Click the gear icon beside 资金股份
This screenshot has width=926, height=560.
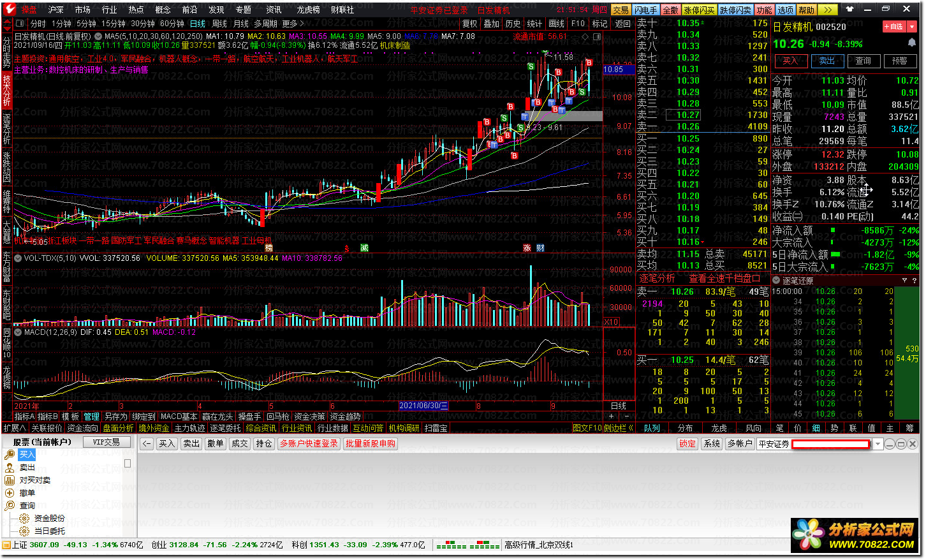click(24, 519)
